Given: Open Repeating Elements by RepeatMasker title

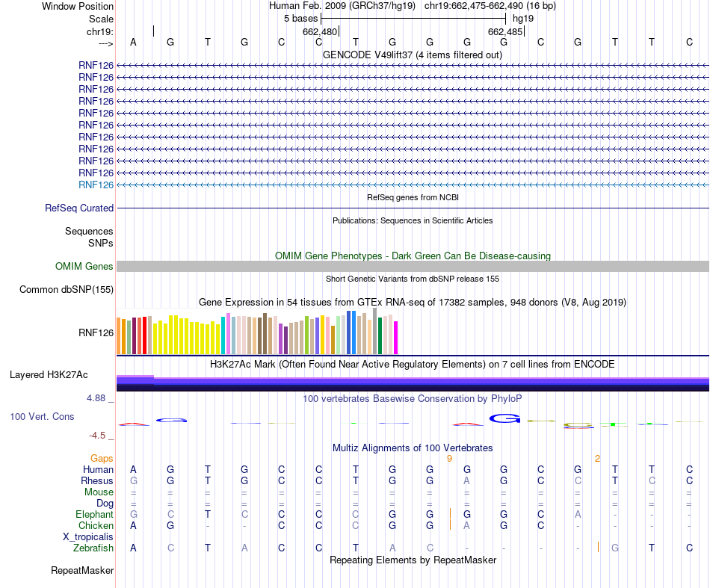Looking at the screenshot, I should tap(413, 560).
